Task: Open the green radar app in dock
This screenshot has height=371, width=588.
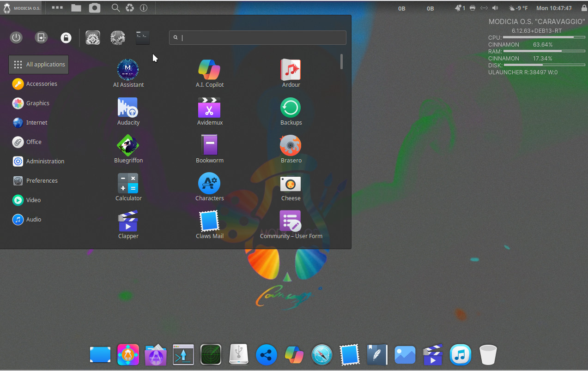Action: tap(211, 355)
